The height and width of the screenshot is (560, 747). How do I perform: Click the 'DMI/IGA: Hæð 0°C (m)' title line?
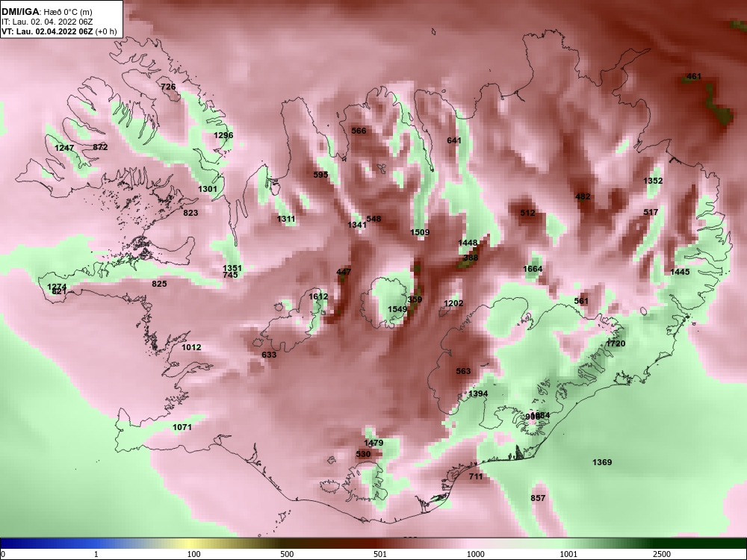pyautogui.click(x=46, y=13)
